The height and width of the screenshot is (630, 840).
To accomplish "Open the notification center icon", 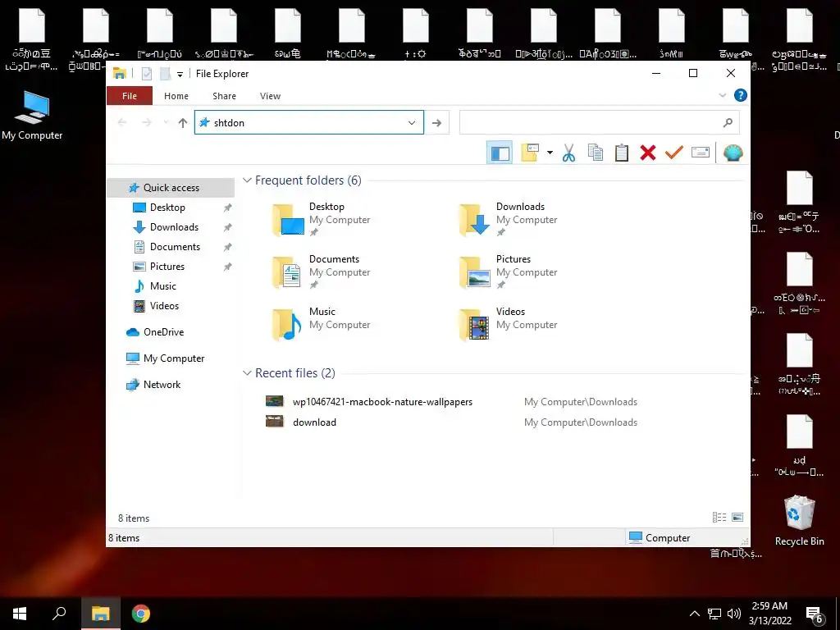I will pos(815,615).
